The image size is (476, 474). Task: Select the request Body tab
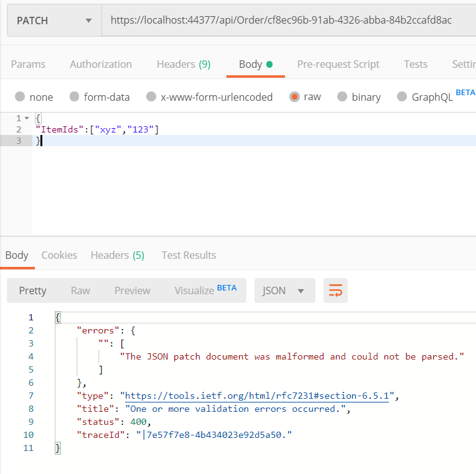256,64
